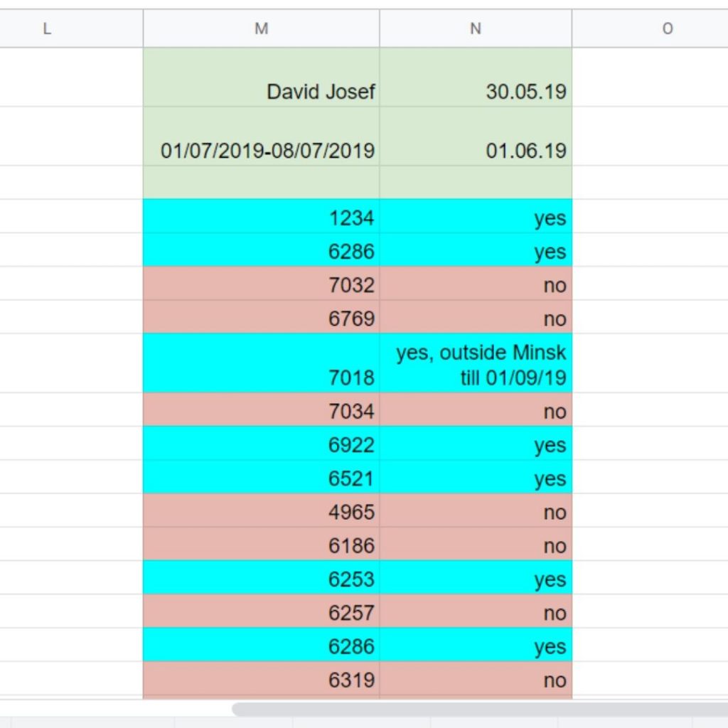Click the 'yes' cell beside 6253
This screenshot has width=728, height=728.
coord(476,579)
